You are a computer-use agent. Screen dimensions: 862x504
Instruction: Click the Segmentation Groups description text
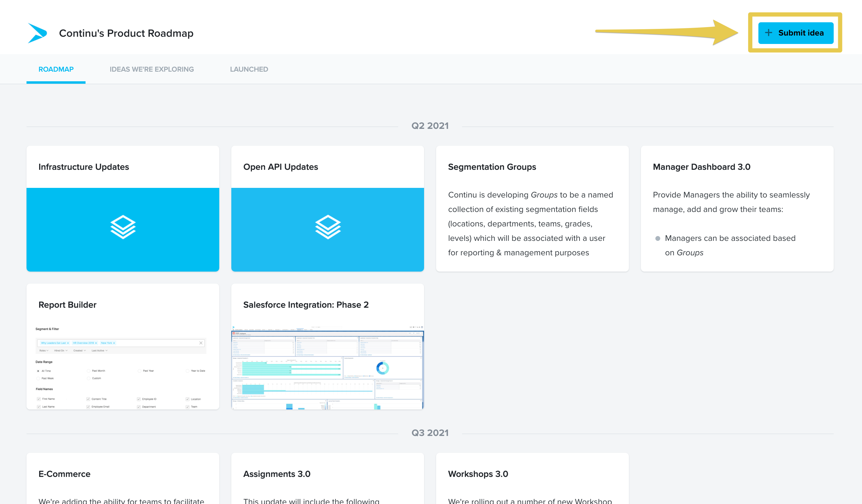(531, 224)
